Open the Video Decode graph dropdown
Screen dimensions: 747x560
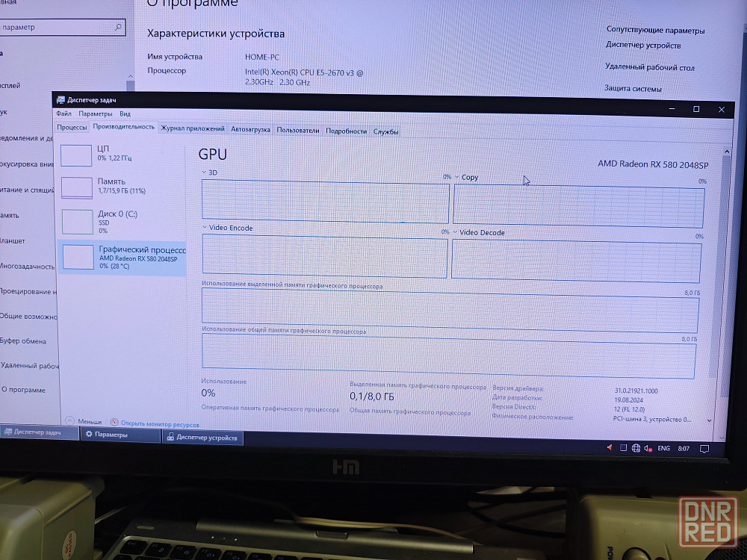455,232
